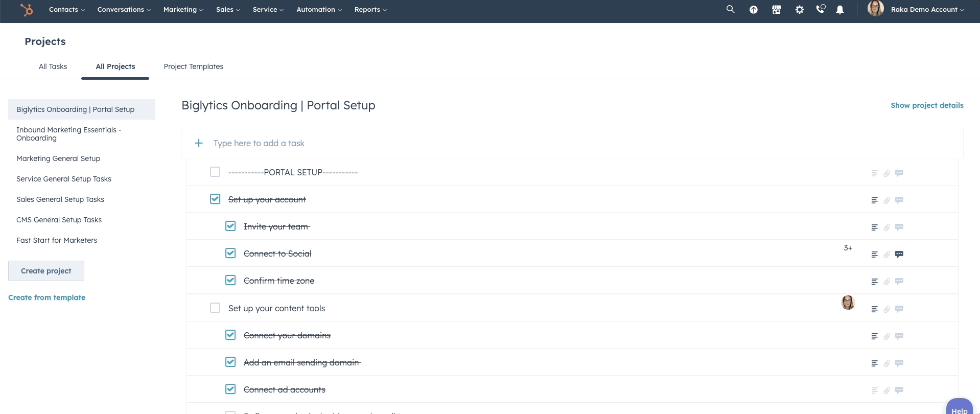Uncheck Connect ad accounts checkbox
Screen dimensions: 980x414
tap(230, 389)
